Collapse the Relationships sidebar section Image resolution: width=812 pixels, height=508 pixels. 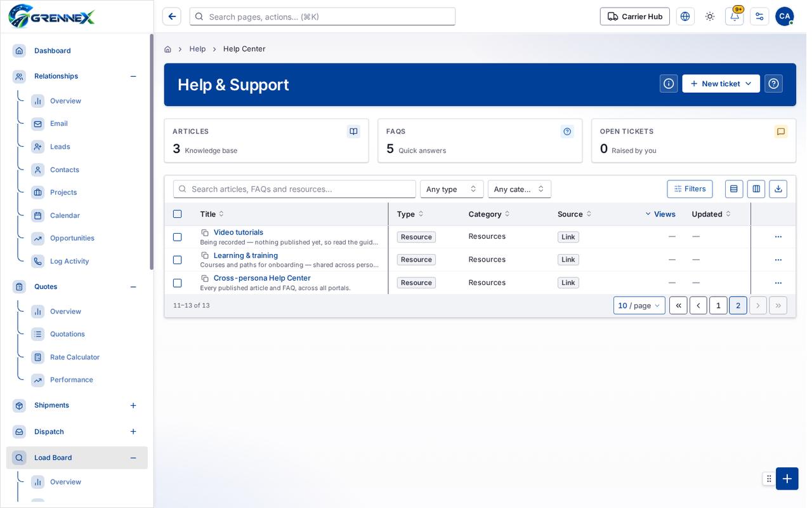[133, 76]
